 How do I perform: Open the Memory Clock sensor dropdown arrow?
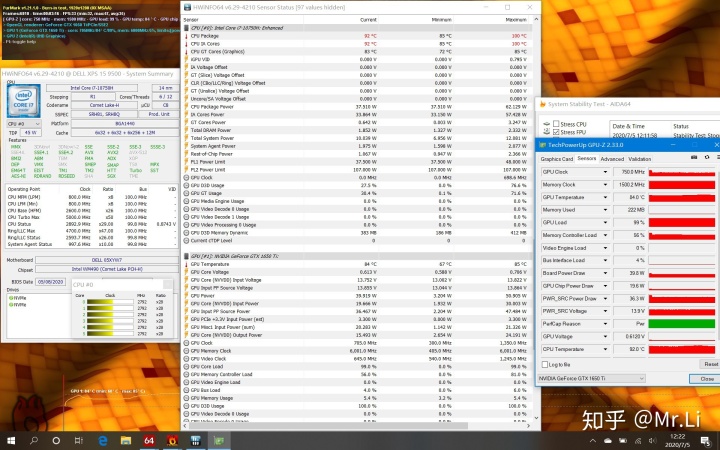pyautogui.click(x=605, y=185)
